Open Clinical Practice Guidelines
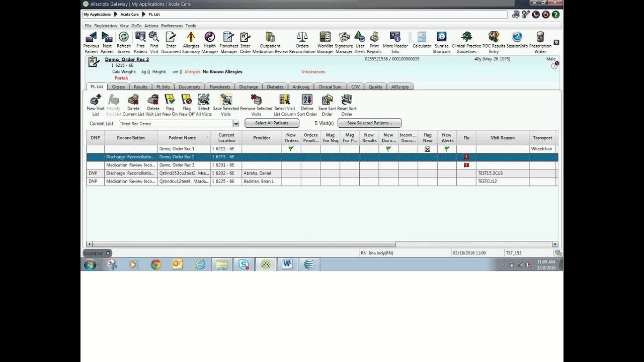644x362 pixels. [466, 42]
